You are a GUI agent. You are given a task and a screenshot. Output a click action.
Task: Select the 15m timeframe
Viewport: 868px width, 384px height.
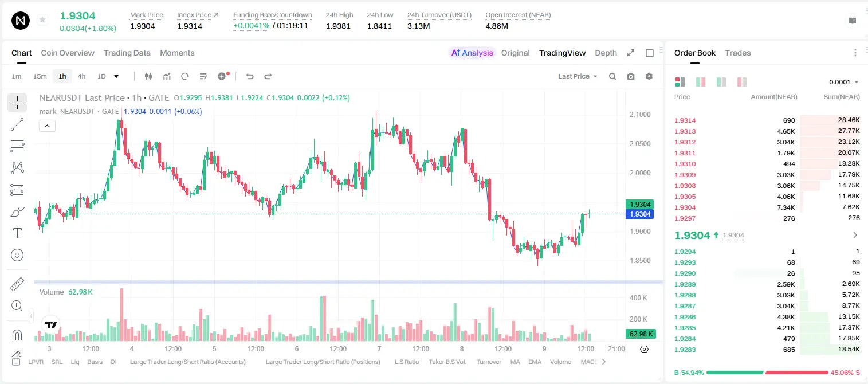point(40,76)
